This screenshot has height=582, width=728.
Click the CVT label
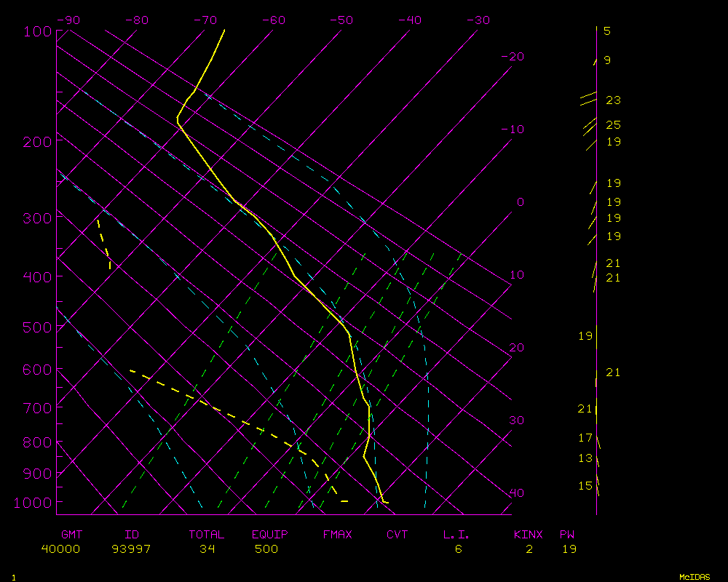(397, 535)
